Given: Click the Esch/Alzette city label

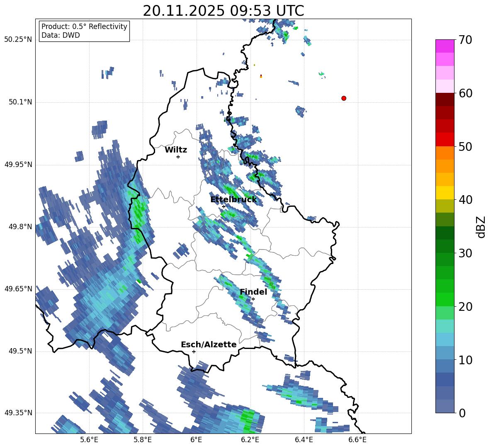Looking at the screenshot, I should coord(209,344).
